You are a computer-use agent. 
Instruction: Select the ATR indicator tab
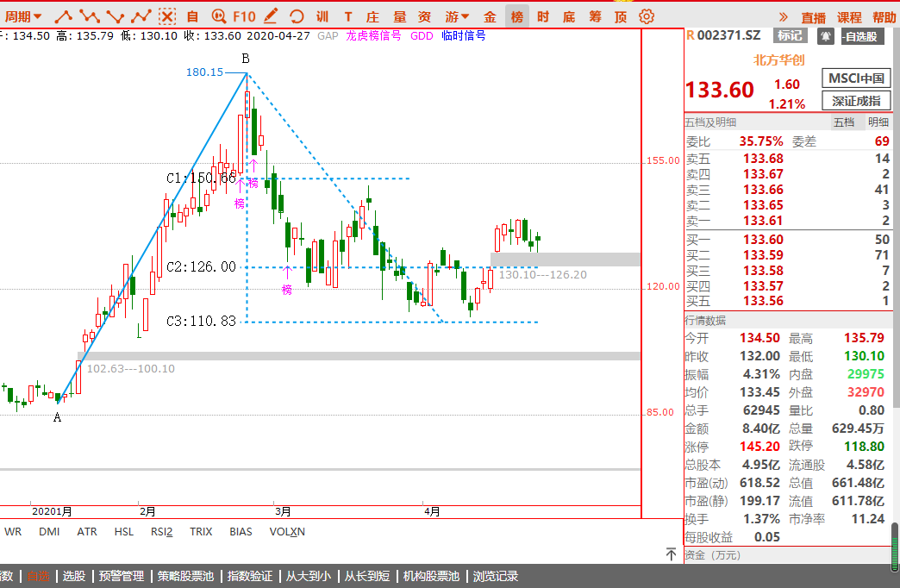pyautogui.click(x=87, y=532)
